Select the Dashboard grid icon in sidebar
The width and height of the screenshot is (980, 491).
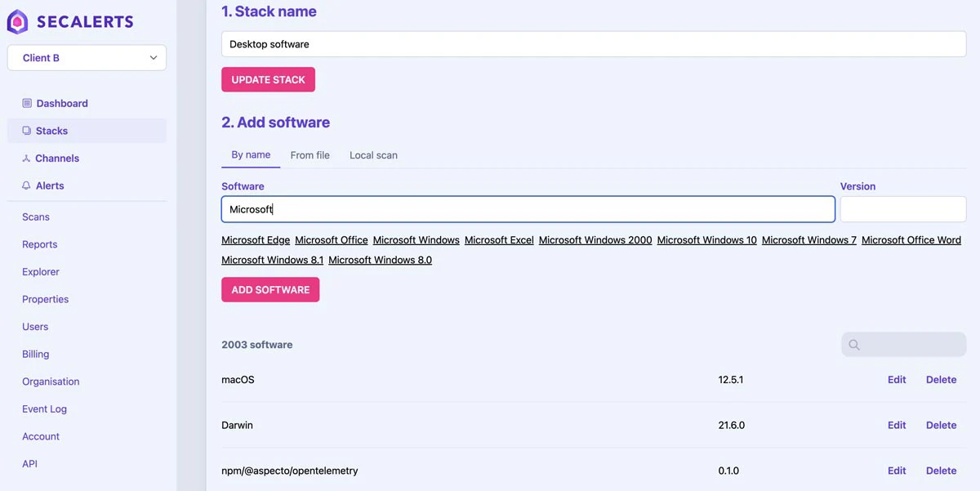(25, 103)
